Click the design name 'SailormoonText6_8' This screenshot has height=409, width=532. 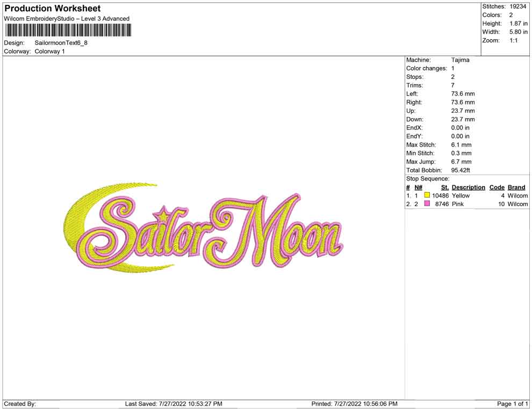tap(61, 43)
